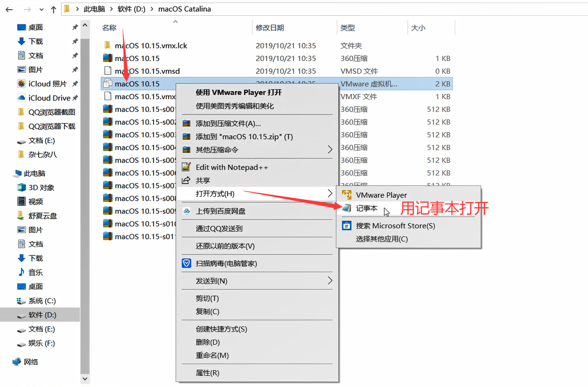Open file with 记事本
Image resolution: width=588 pixels, height=387 pixels.
pyautogui.click(x=366, y=208)
